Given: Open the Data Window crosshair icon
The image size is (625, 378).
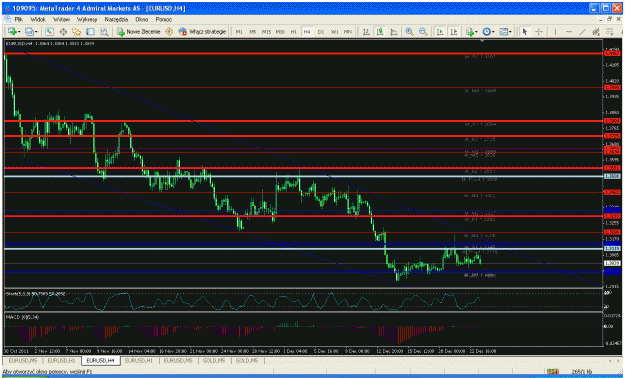Looking at the screenshot, I should coord(63,32).
